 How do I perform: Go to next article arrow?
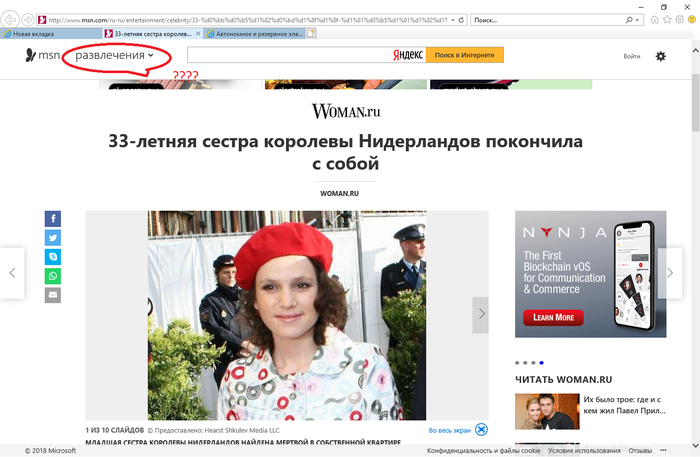[670, 273]
